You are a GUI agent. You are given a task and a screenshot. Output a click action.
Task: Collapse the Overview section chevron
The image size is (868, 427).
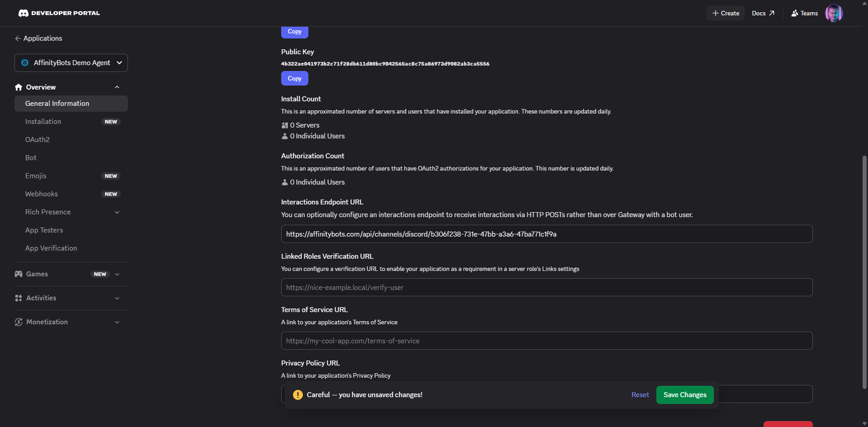point(117,87)
